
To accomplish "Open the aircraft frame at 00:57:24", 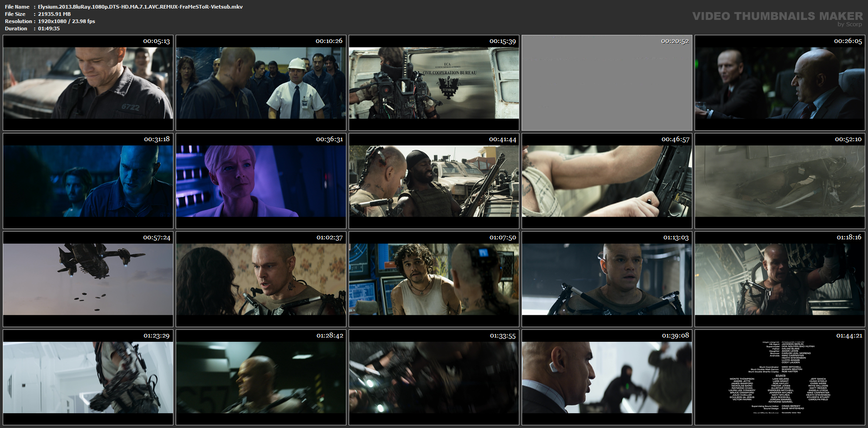I will (x=88, y=279).
